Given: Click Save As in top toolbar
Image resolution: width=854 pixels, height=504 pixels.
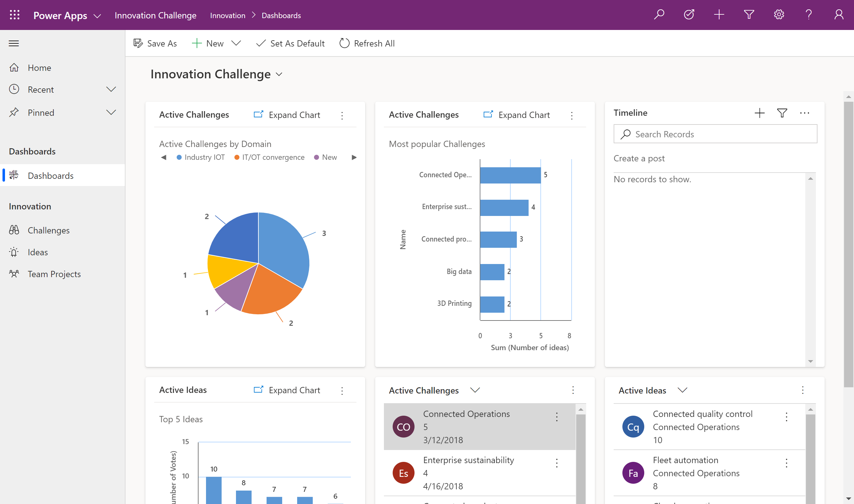Looking at the screenshot, I should 155,43.
